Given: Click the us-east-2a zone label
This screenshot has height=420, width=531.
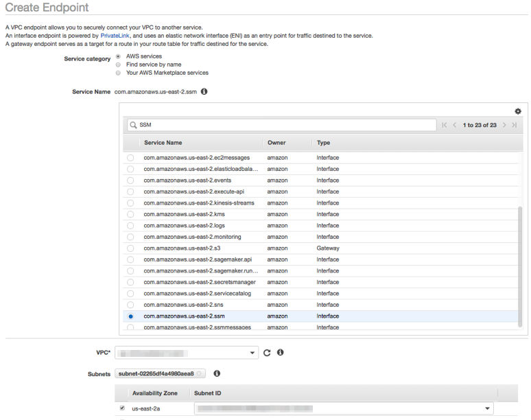Looking at the screenshot, I should coord(145,408).
